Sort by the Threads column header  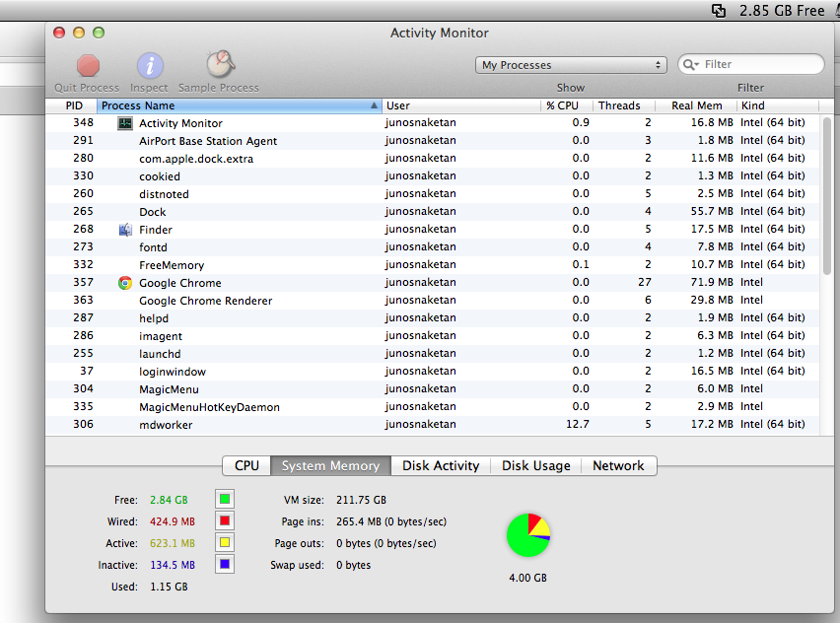click(623, 105)
